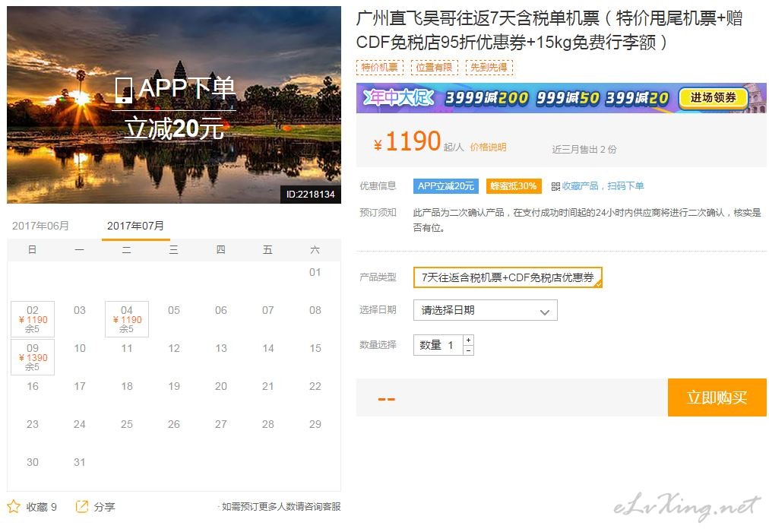Click calendar date 25
The height and width of the screenshot is (532, 769).
coord(127,424)
